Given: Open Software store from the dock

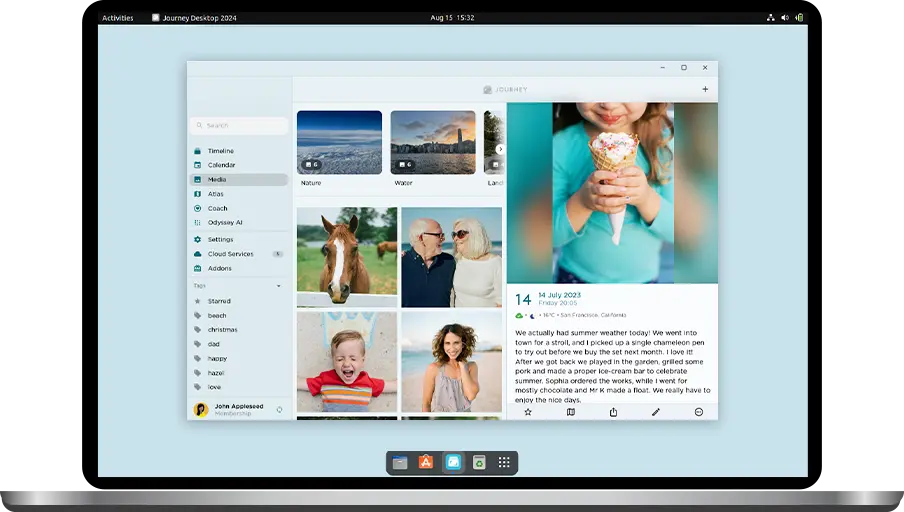Looking at the screenshot, I should pos(425,462).
